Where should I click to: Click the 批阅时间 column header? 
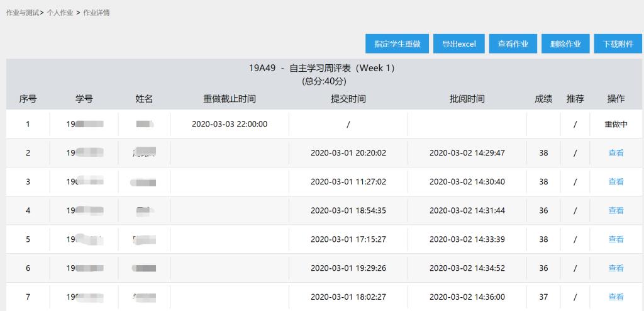(x=467, y=99)
